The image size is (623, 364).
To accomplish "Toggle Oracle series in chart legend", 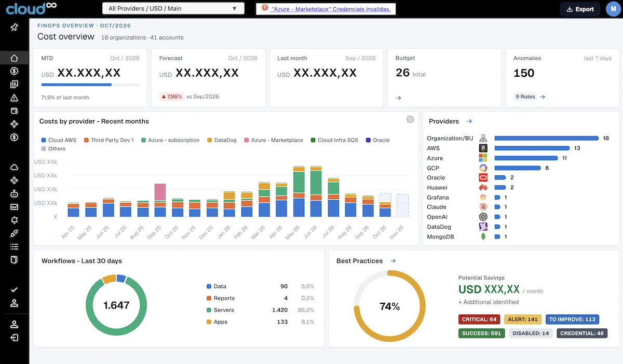I will click(377, 140).
